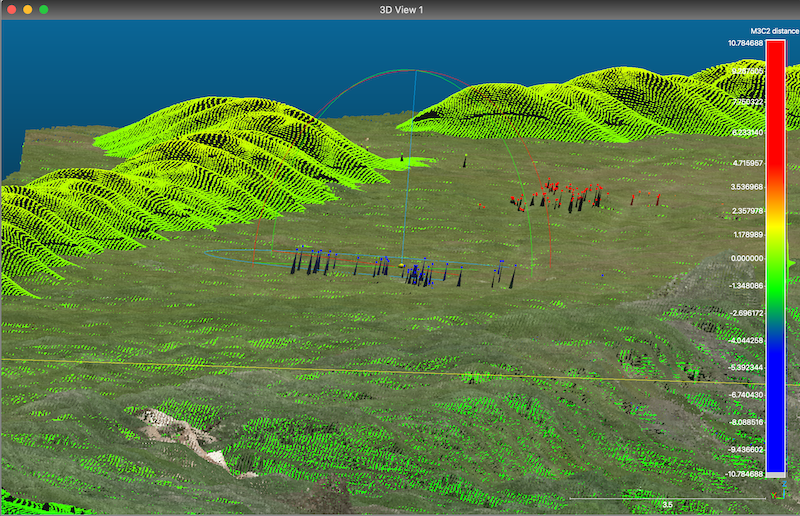Click the "3D View 1" window title
800x516 pixels.
coord(402,10)
